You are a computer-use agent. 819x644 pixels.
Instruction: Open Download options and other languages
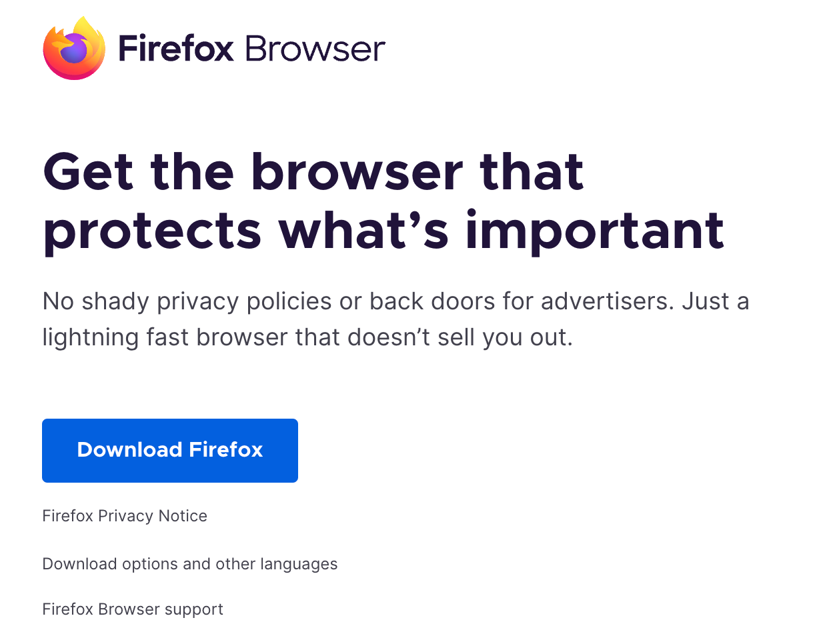click(x=190, y=564)
